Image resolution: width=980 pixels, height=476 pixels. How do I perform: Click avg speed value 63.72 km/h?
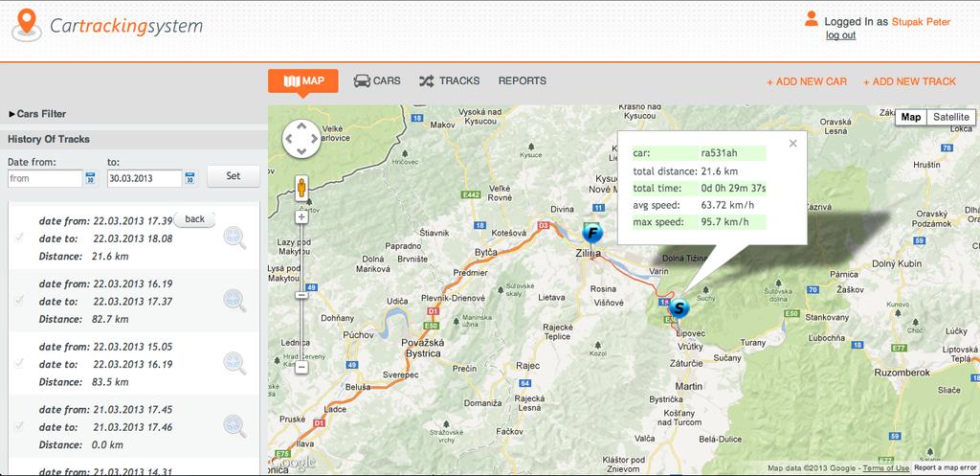pos(726,205)
